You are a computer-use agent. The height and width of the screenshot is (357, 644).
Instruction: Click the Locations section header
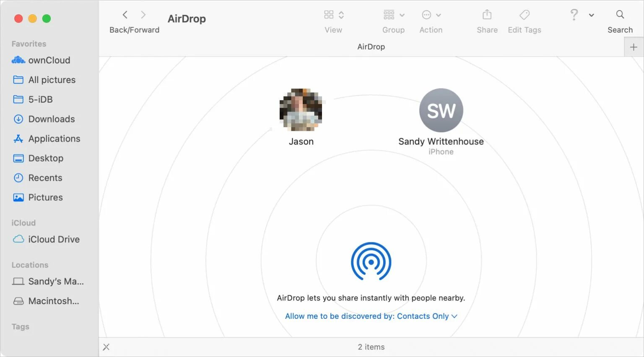[x=30, y=265]
